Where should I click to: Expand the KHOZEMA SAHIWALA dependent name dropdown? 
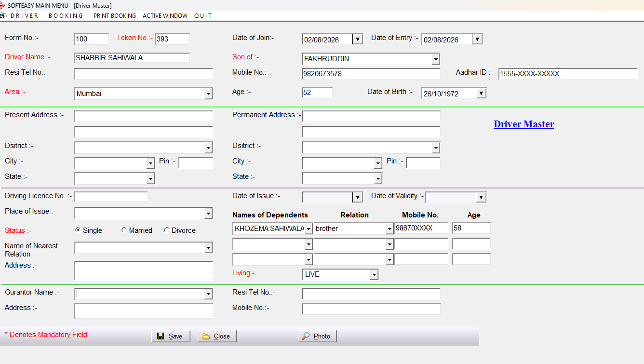309,229
